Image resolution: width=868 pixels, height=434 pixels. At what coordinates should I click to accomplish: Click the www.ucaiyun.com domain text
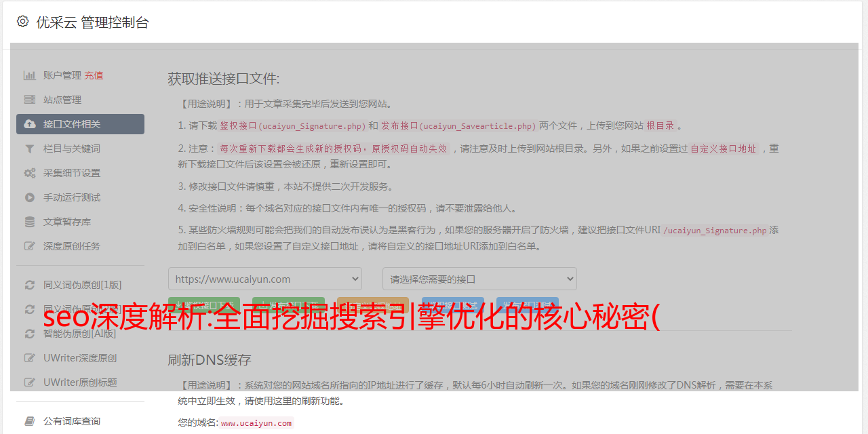pos(256,422)
